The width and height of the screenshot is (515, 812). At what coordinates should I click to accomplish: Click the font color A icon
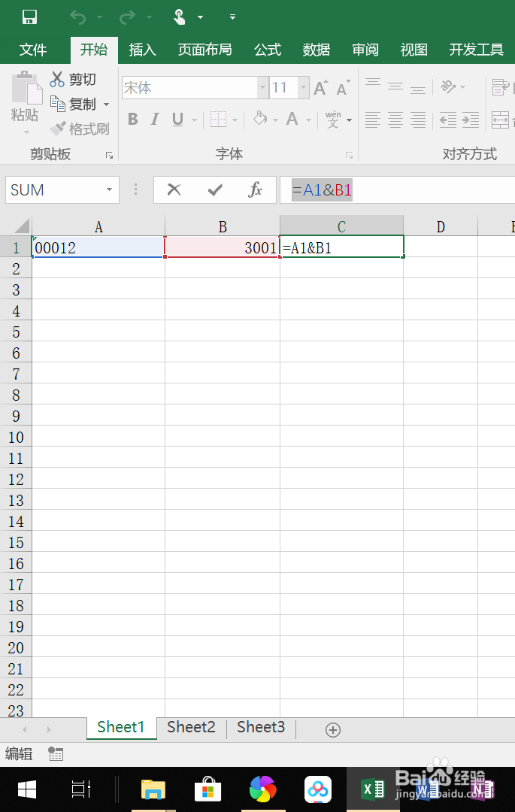[292, 119]
